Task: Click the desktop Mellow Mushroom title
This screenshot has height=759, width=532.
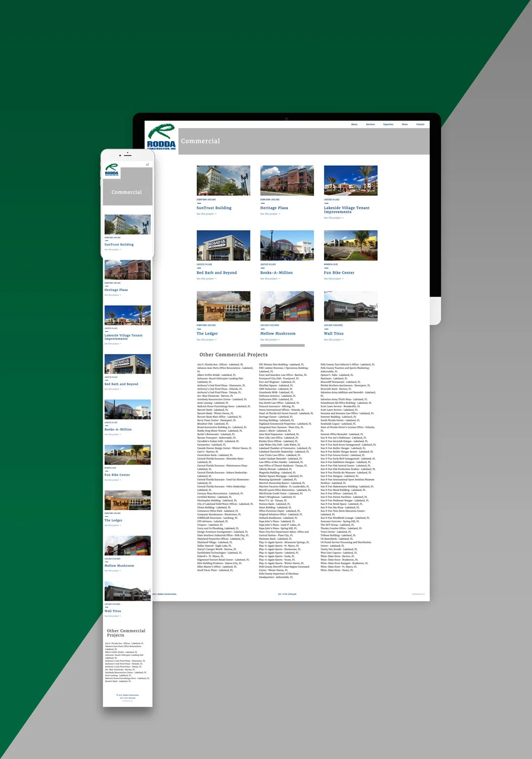Action: click(278, 333)
